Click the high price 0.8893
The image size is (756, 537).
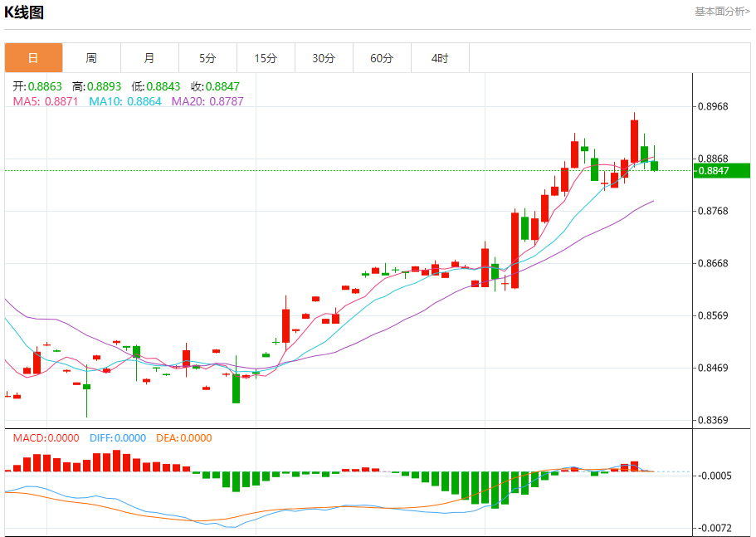click(104, 86)
